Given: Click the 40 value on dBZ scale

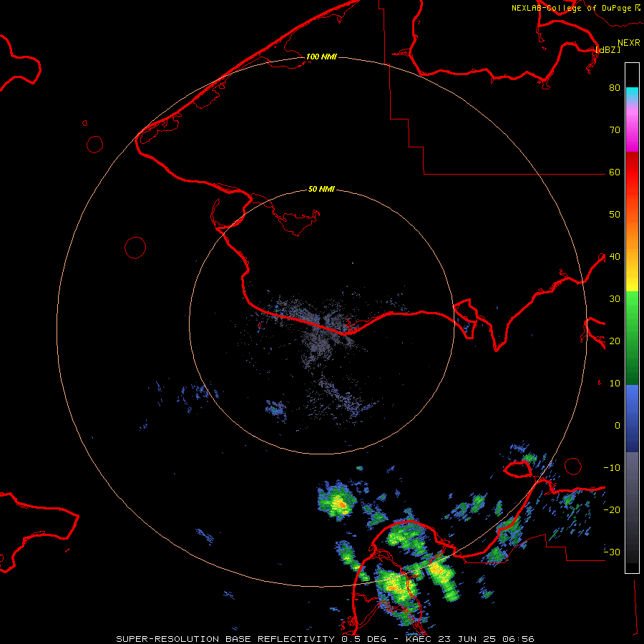Looking at the screenshot, I should click(x=615, y=257).
